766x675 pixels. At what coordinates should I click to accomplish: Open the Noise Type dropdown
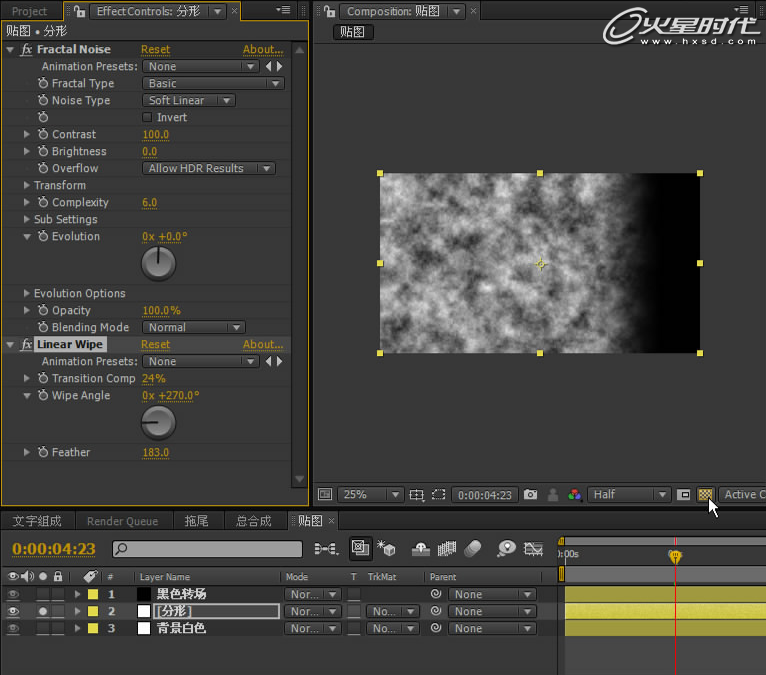[189, 101]
